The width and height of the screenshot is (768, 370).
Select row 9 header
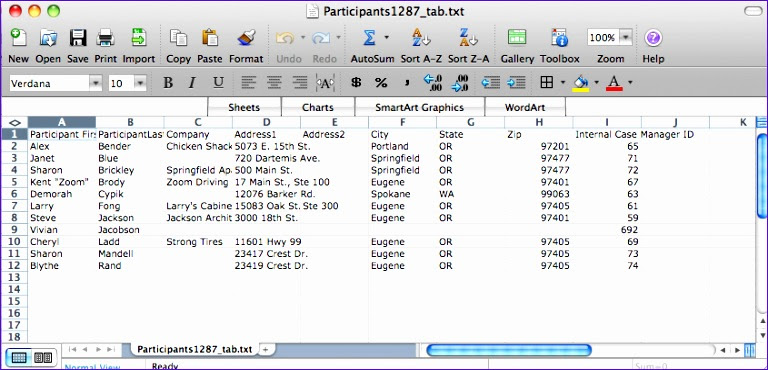(14, 230)
